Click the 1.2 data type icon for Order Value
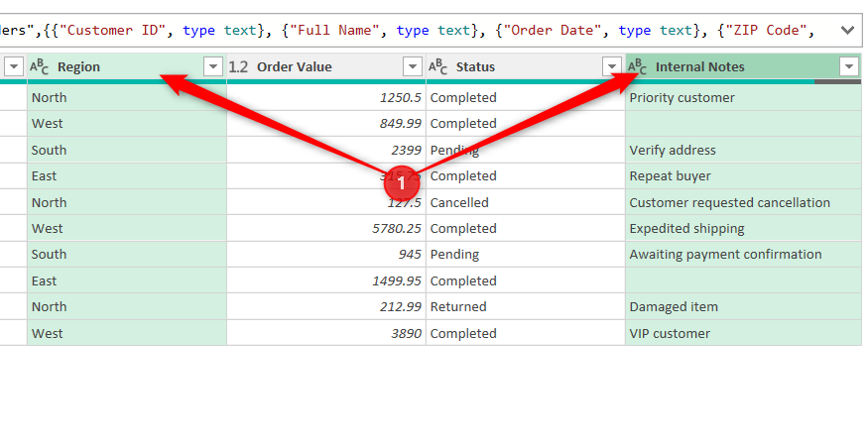The image size is (868, 446). pos(238,67)
